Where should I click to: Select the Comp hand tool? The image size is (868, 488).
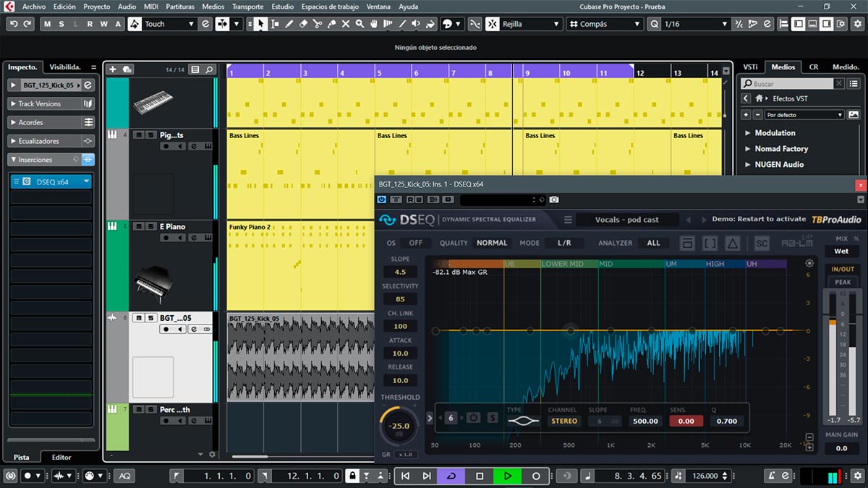coord(374,24)
